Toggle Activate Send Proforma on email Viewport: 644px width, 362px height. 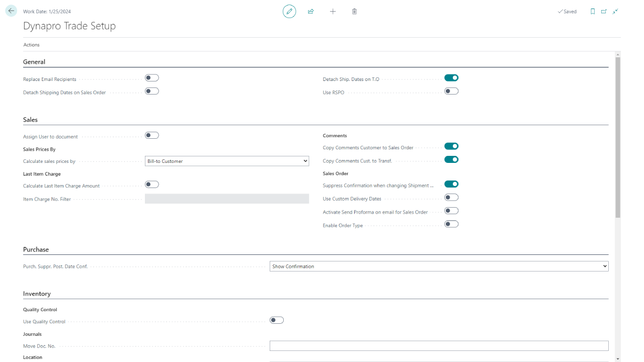(451, 211)
